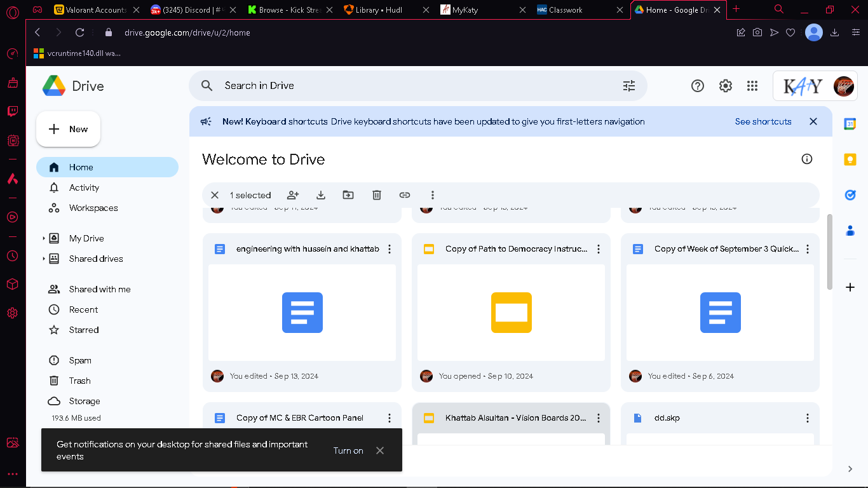This screenshot has height=488, width=868.
Task: Open Drive help and support menu
Action: click(x=698, y=86)
